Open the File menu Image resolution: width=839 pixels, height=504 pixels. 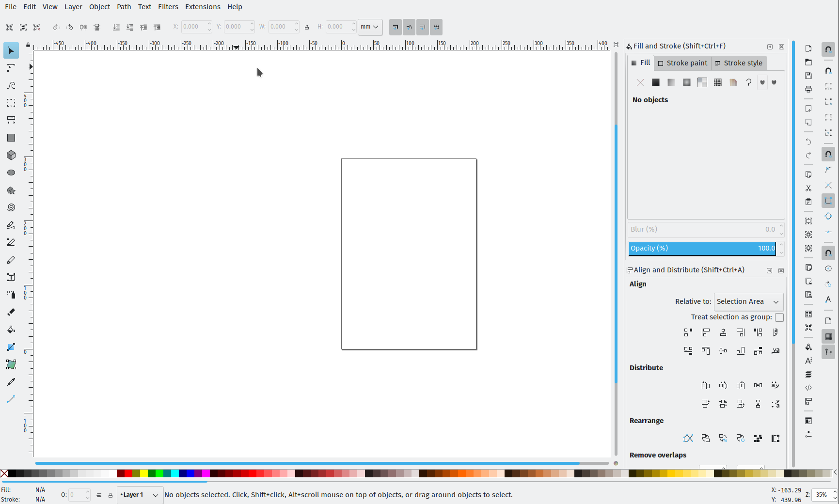point(11,7)
